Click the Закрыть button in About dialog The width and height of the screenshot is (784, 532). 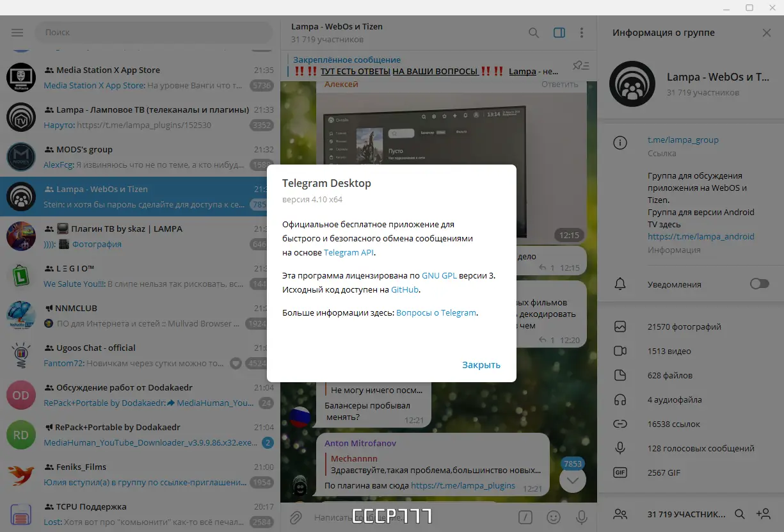point(481,365)
